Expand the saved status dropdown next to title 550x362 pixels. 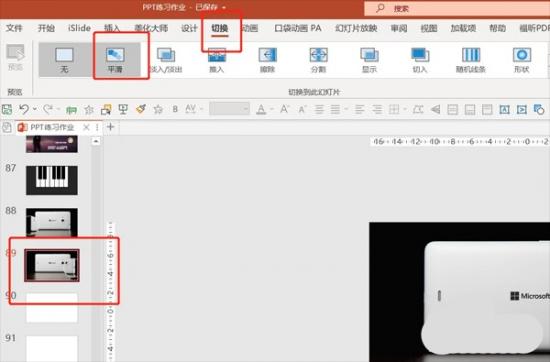click(x=224, y=7)
